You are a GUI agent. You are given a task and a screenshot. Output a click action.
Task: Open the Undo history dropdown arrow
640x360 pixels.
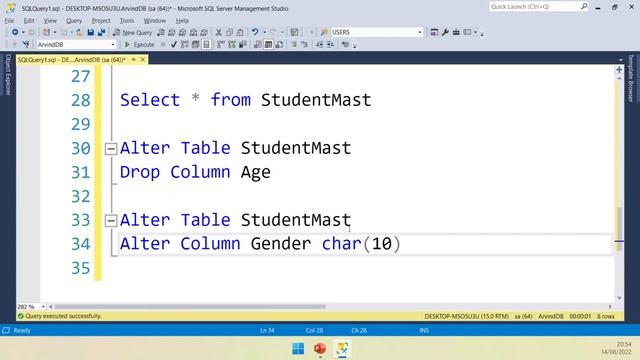pos(264,32)
